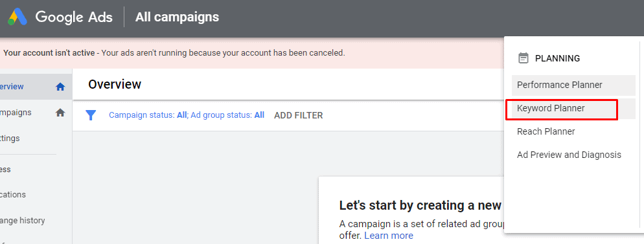Click the Google Ads triangle logo
The width and height of the screenshot is (644, 244).
[x=17, y=17]
